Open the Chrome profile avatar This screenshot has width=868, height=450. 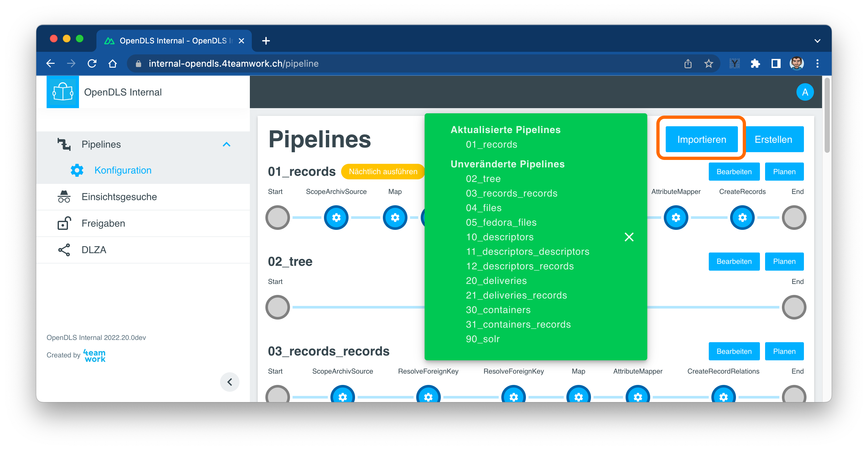[796, 63]
